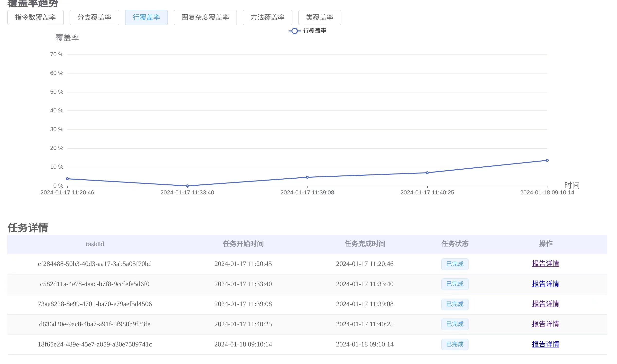The image size is (617, 364).
Task: Select task ID 18f65e24-489e-45e7-a059-a30e7589741c
Action: point(95,344)
